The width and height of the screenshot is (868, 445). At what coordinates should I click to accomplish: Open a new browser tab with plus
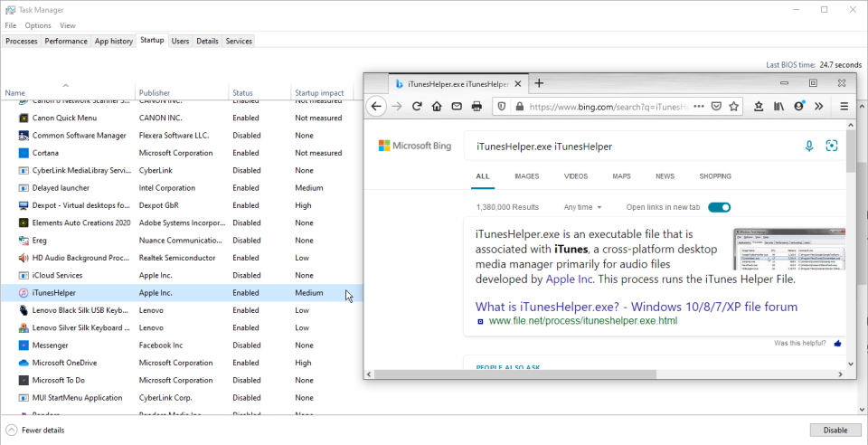[x=539, y=83]
